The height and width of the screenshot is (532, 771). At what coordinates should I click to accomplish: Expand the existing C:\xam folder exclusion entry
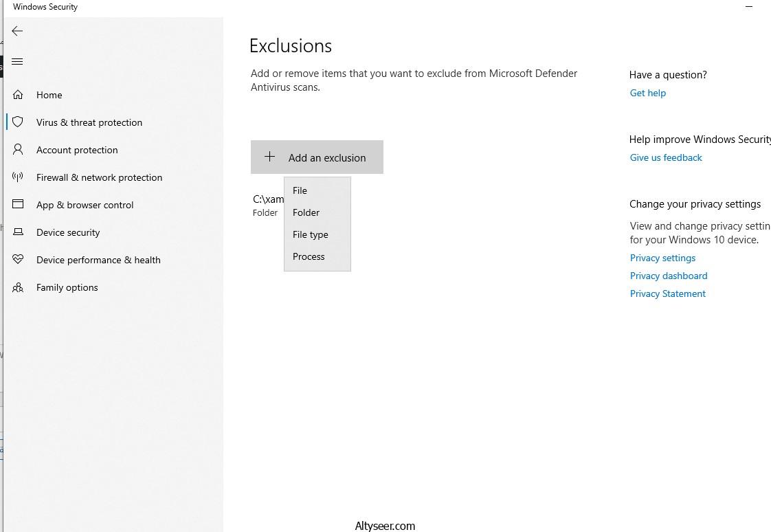pos(267,205)
